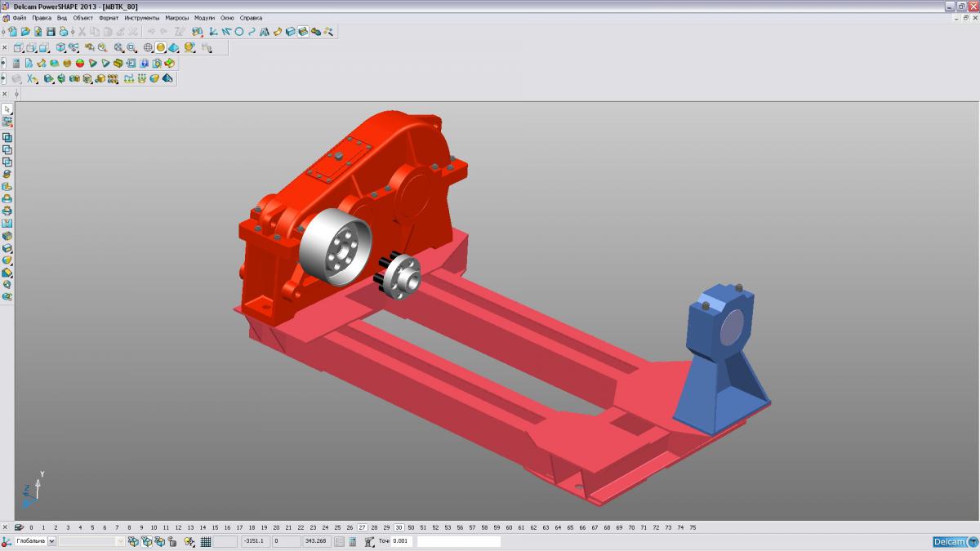Viewport: 980px width, 551px height.
Task: Select the Surface creation tool
Action: 278,31
